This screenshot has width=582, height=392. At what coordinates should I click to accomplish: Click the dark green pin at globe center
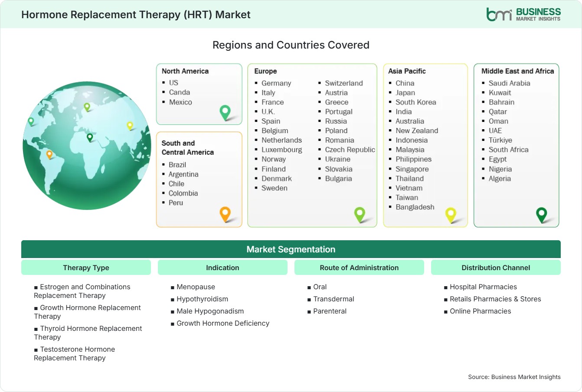point(90,137)
